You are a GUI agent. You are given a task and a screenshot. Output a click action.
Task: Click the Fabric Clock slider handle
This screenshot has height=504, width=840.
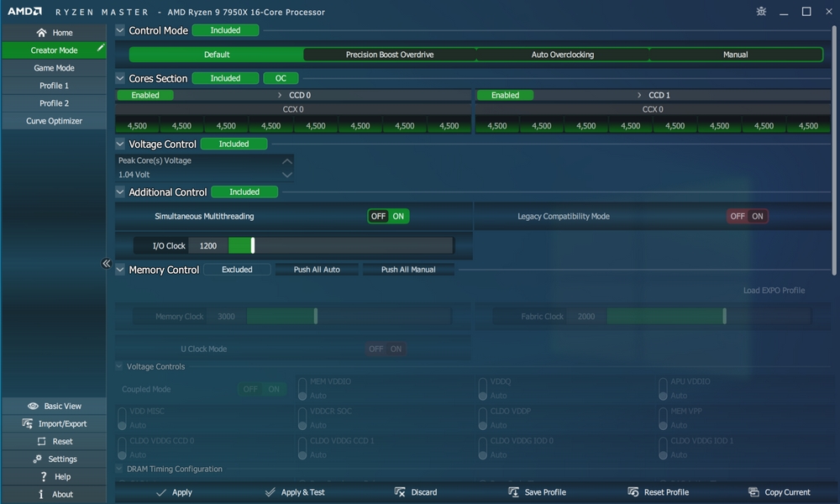click(724, 317)
